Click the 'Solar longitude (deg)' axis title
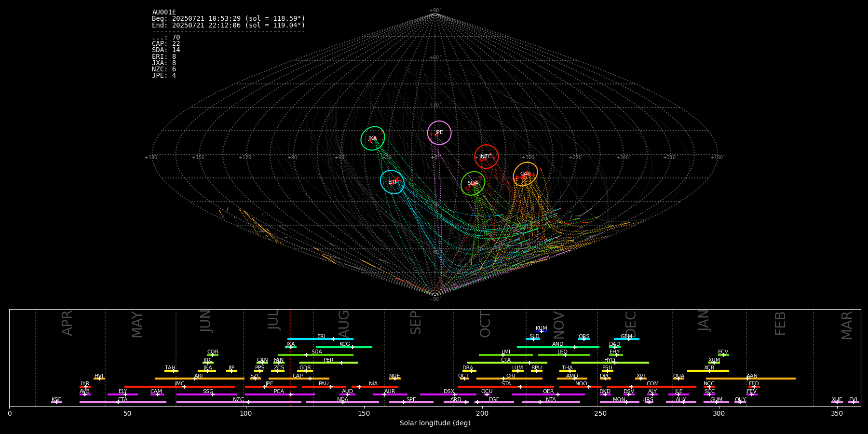Viewport: 868px width, 434px height. 435,423
